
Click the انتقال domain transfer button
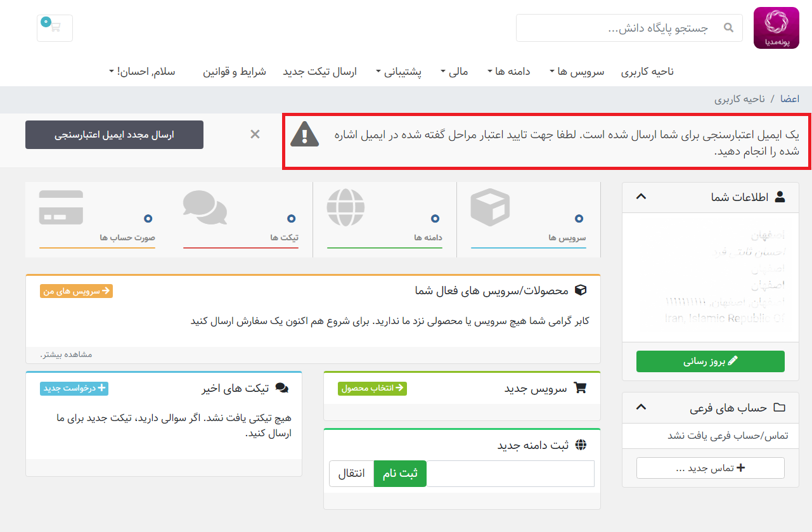(x=351, y=474)
